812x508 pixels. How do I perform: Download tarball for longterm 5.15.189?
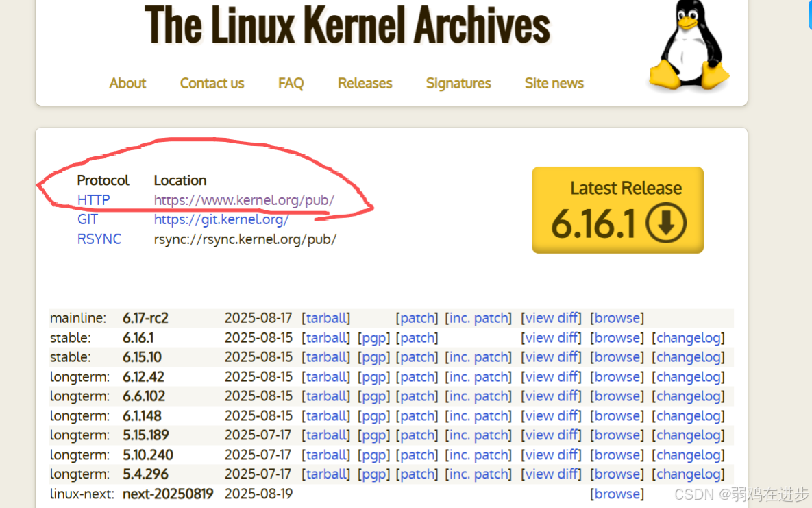(325, 435)
